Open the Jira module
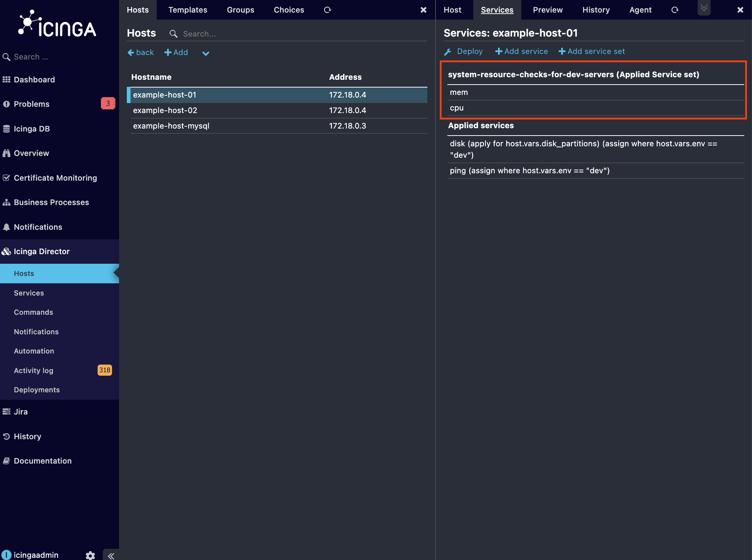 coord(20,412)
